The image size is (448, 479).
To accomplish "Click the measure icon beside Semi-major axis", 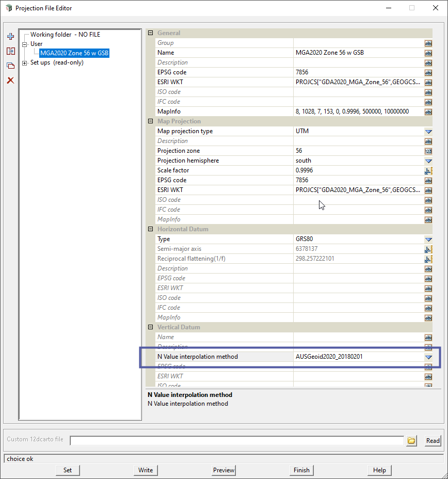I will coord(428,249).
